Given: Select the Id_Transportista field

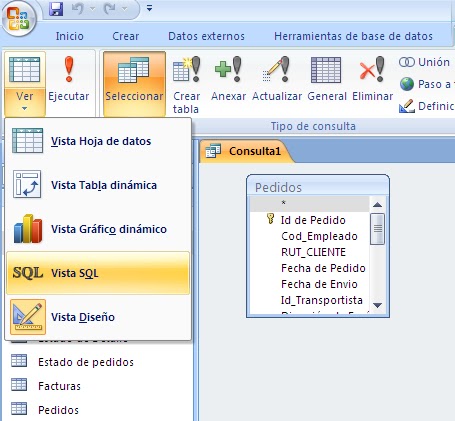Looking at the screenshot, I should tap(310, 300).
